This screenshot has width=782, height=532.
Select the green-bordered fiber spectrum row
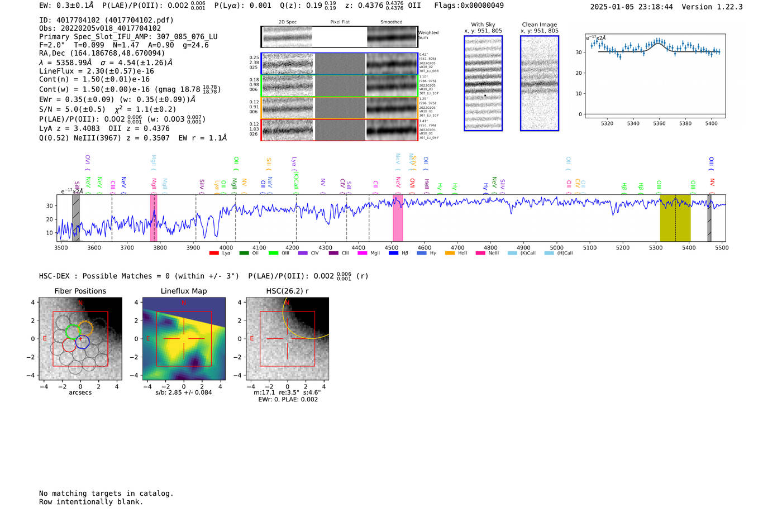click(339, 86)
